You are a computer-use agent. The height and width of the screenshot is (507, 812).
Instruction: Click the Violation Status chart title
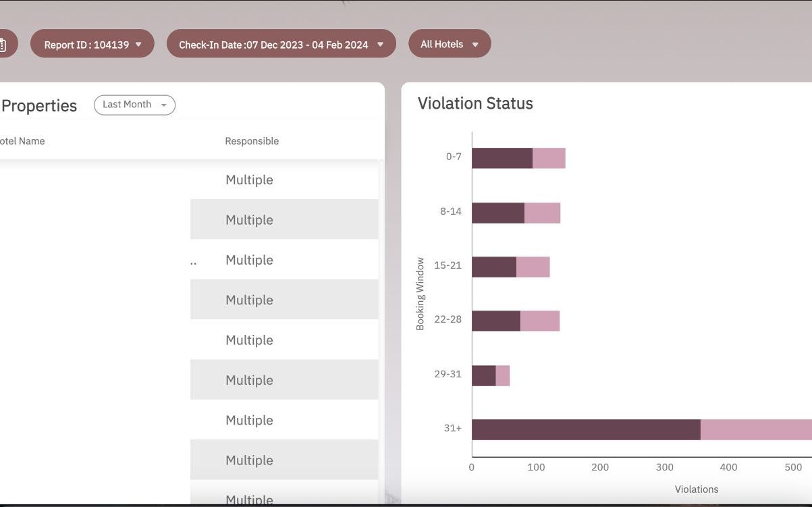tap(475, 103)
